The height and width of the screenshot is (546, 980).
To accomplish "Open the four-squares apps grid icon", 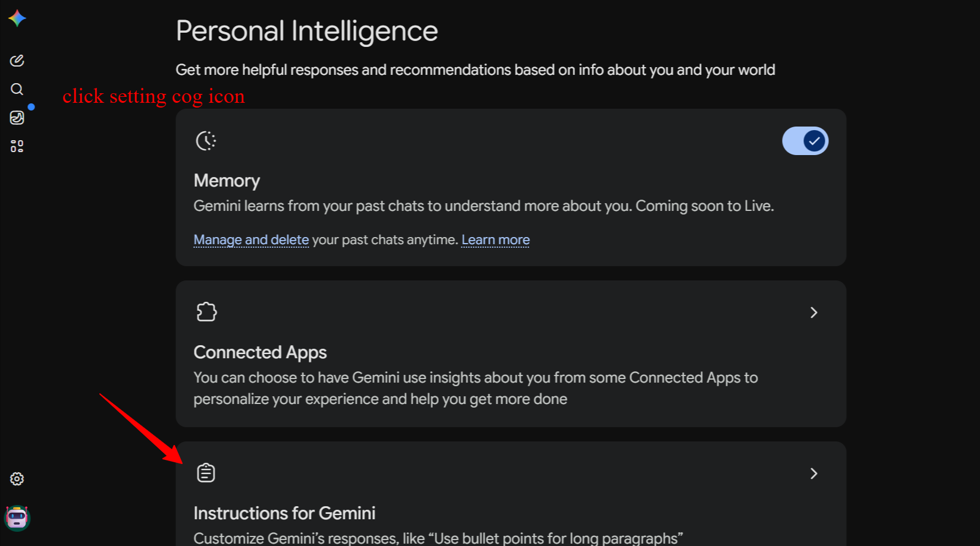I will (x=17, y=146).
